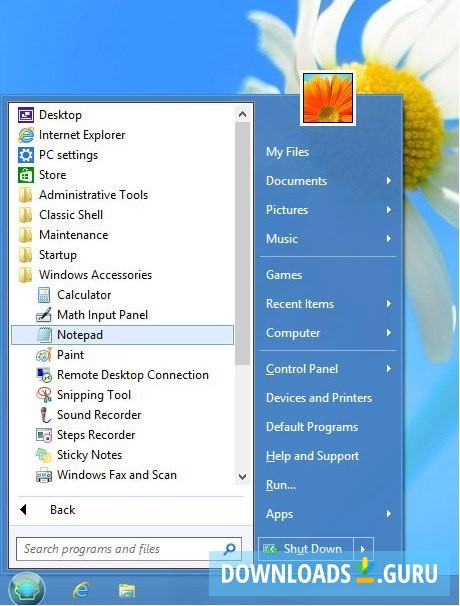
Task: Click the Notepad icon
Action: [44, 335]
